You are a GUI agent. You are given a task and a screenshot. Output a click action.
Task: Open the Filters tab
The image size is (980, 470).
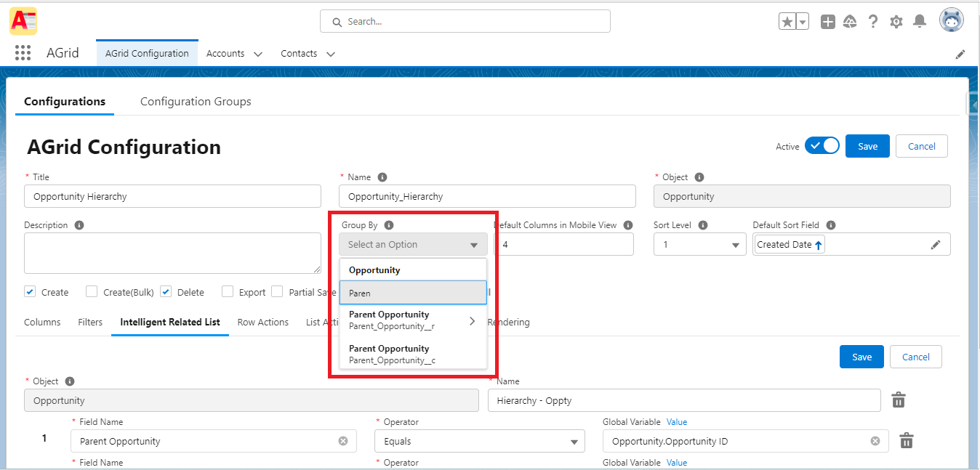pyautogui.click(x=90, y=322)
